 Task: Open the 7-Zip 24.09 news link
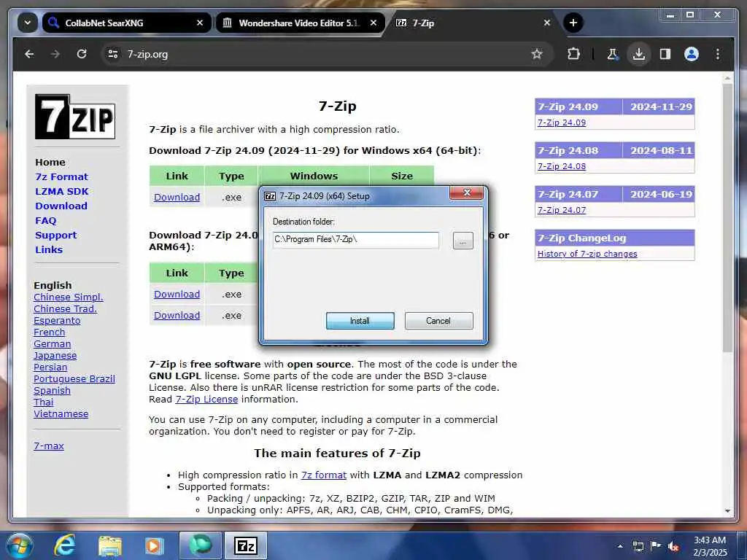pos(562,122)
